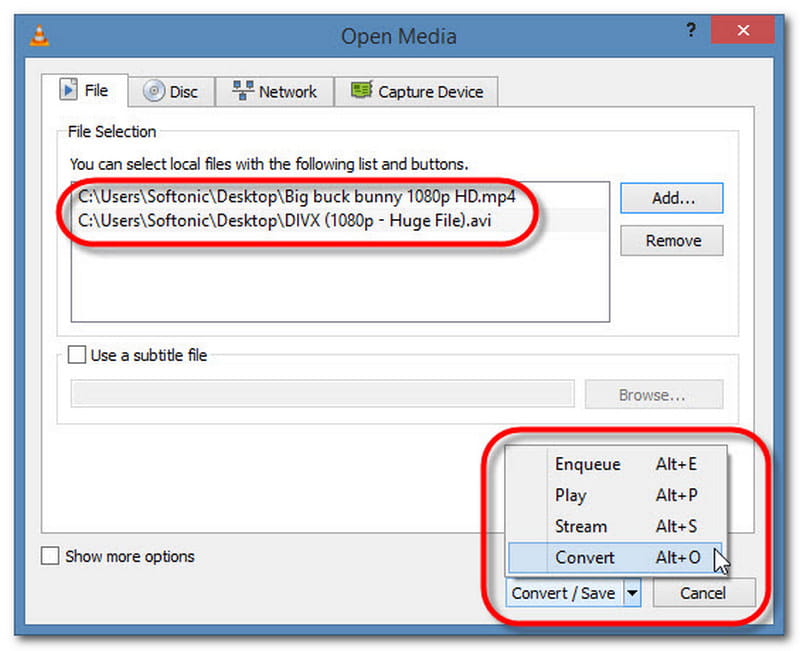This screenshot has width=800, height=651.
Task: Click the Disc tab disc icon
Action: coord(153,92)
